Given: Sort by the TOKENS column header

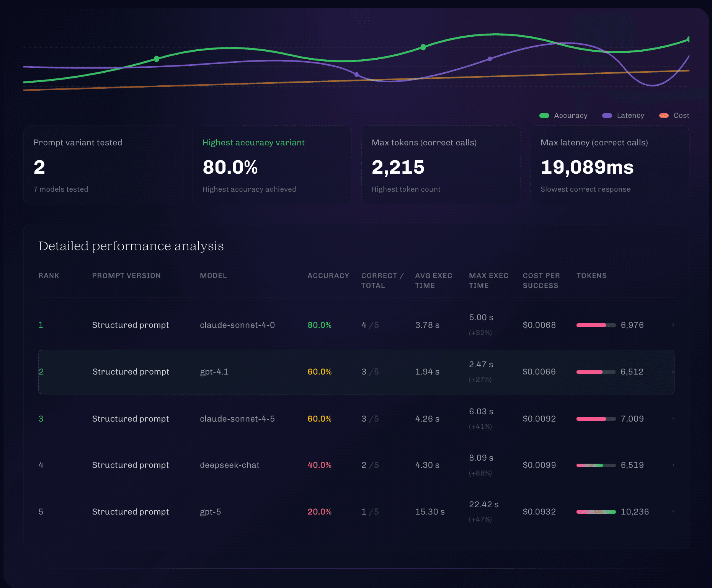Looking at the screenshot, I should (591, 276).
